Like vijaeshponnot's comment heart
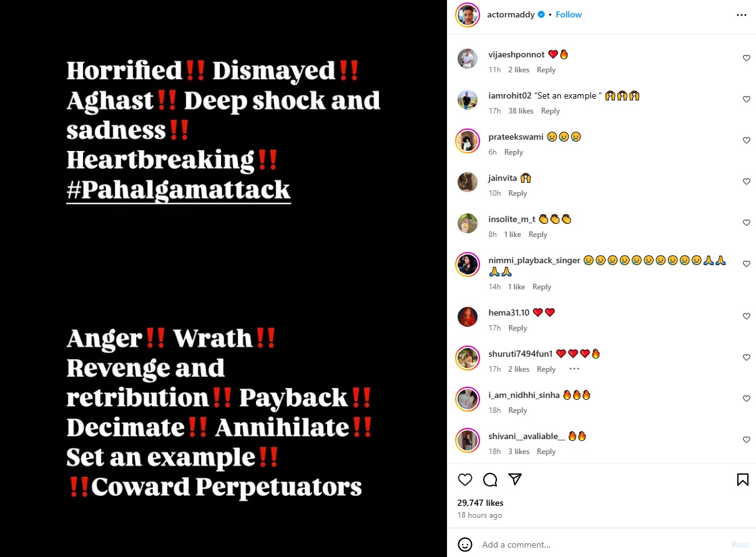This screenshot has height=557, width=756. [x=746, y=58]
